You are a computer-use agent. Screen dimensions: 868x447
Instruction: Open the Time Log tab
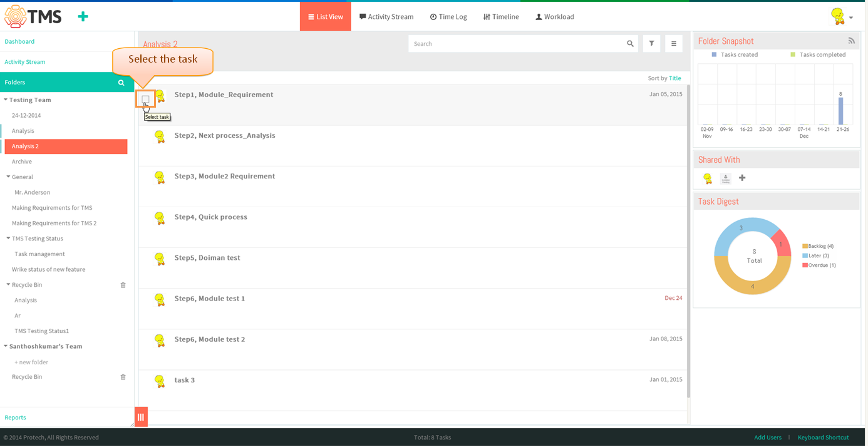coord(448,17)
